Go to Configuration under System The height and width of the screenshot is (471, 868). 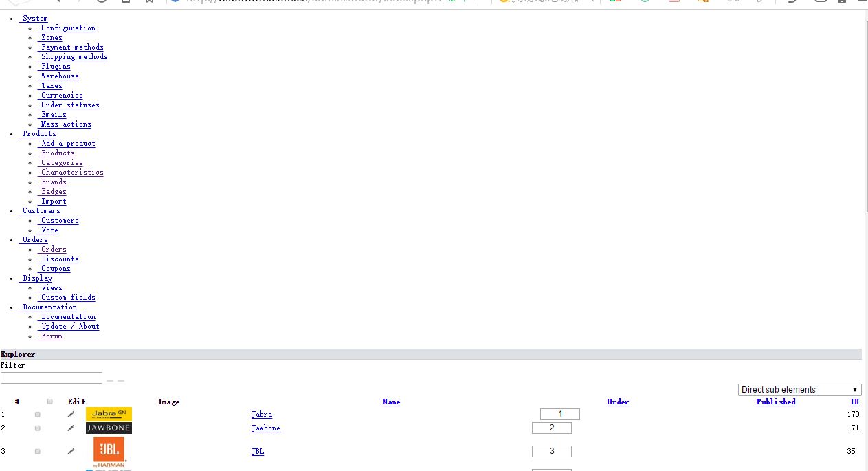[67, 28]
